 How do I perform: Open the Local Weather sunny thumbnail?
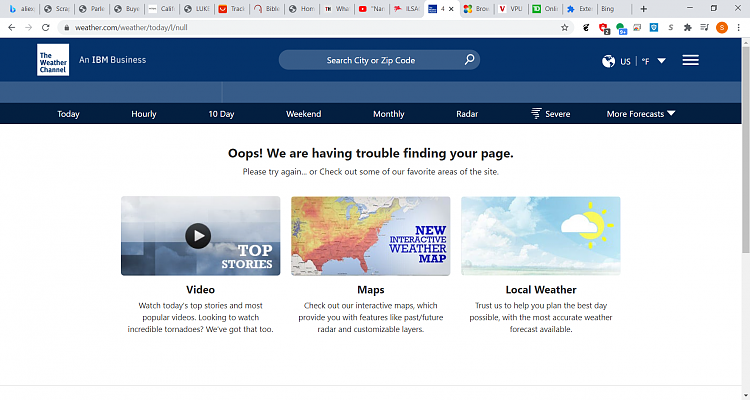(541, 236)
